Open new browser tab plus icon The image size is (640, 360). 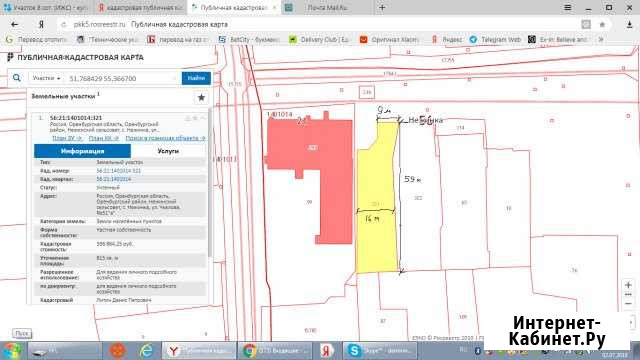click(x=382, y=7)
